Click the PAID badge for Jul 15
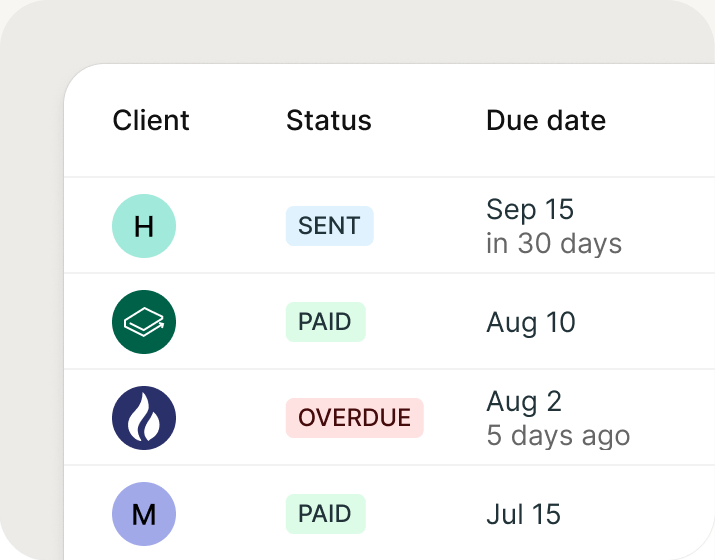Viewport: 715px width, 560px height. [x=326, y=514]
